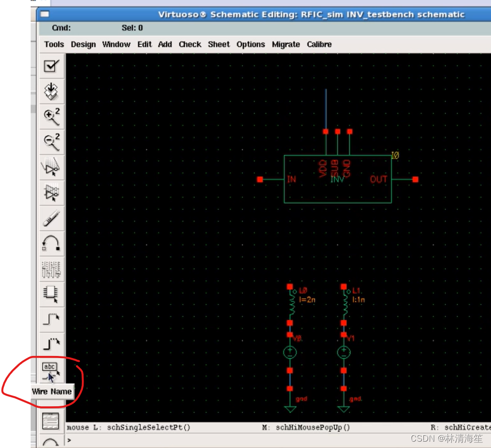Open the Check menu

click(190, 44)
